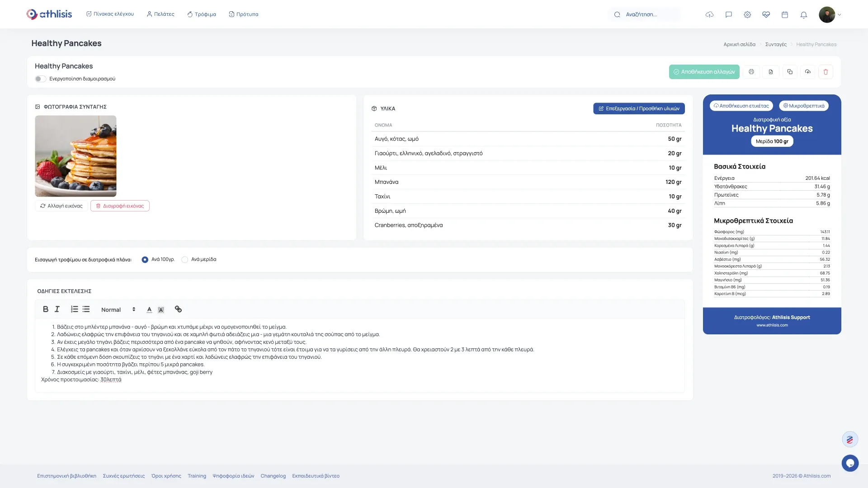
Task: Open the Πελάτες menu item
Action: (160, 14)
